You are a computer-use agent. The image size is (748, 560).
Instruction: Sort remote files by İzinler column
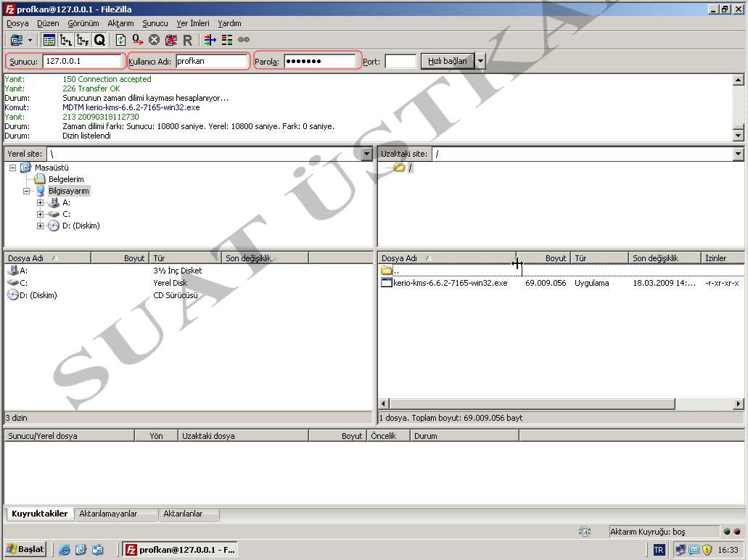click(722, 258)
